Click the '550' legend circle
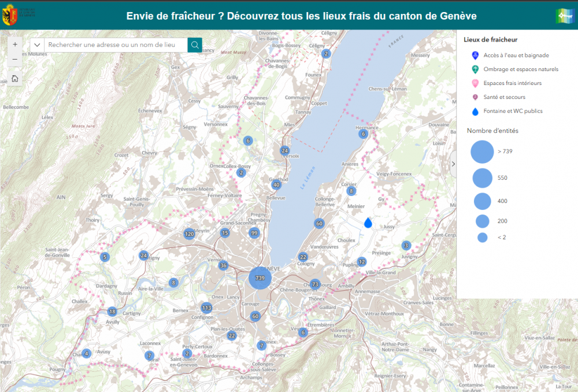This screenshot has width=578, height=392. point(482,177)
